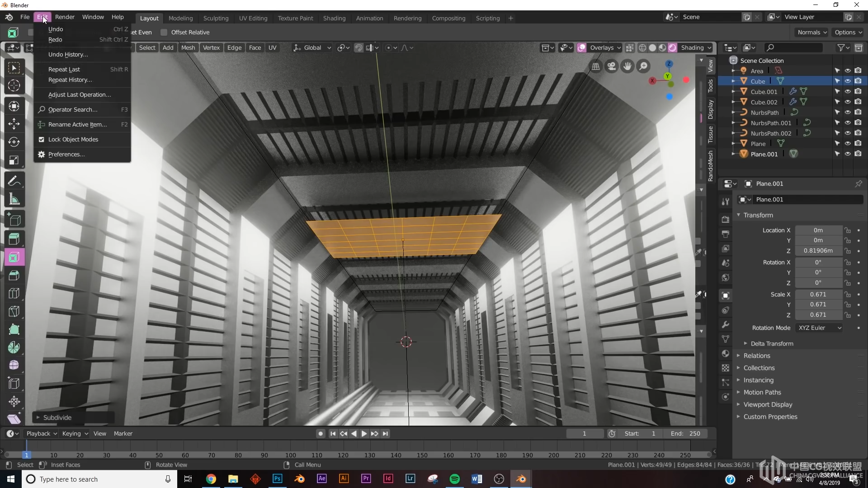Open Global transform orientation dropdown
This screenshot has width=868, height=488.
tap(312, 47)
